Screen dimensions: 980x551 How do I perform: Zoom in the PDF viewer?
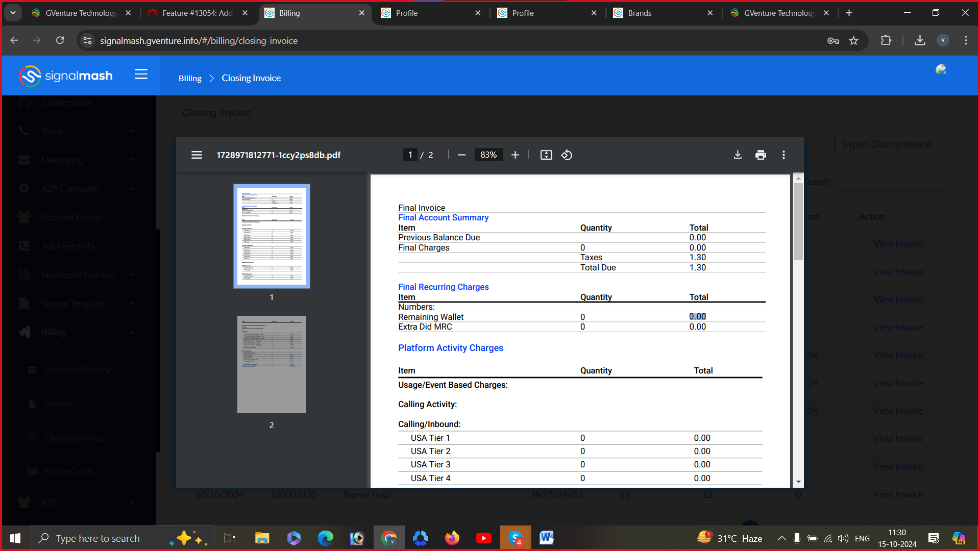(515, 155)
